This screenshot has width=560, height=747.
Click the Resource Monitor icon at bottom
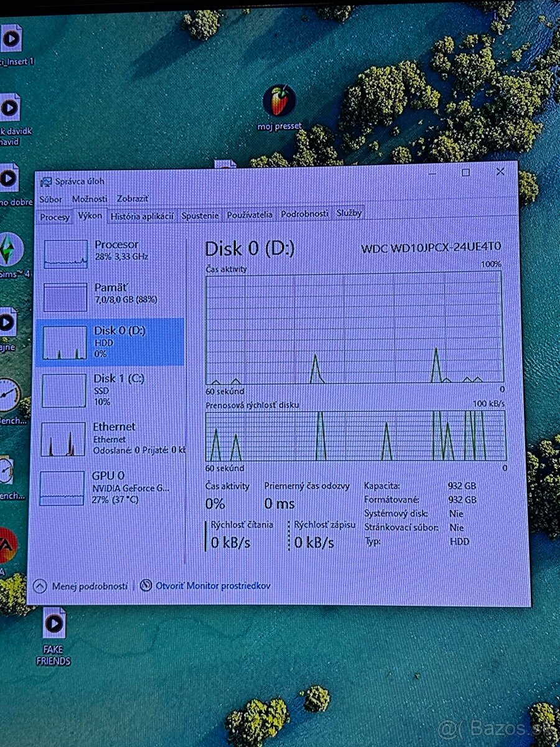point(146,586)
